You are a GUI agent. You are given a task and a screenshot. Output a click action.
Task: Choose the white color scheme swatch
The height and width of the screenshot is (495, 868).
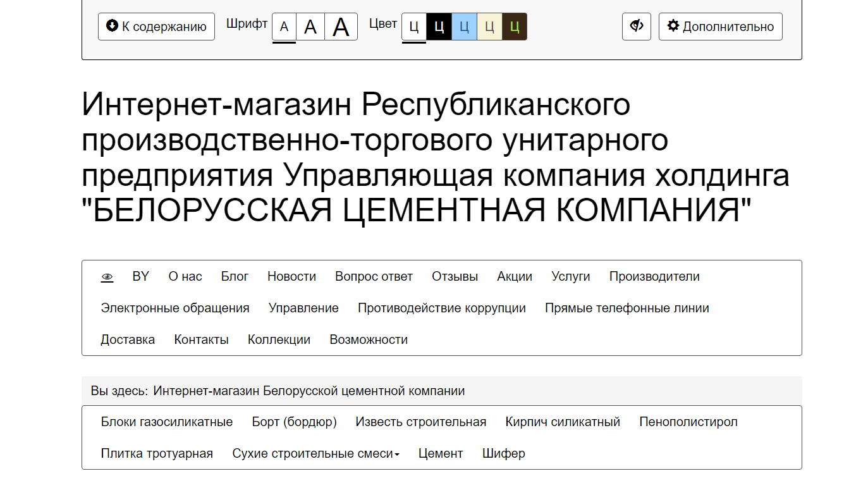[414, 27]
